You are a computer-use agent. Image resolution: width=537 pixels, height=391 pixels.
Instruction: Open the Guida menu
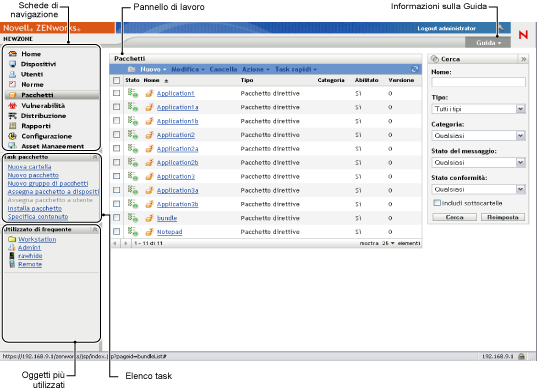[488, 43]
